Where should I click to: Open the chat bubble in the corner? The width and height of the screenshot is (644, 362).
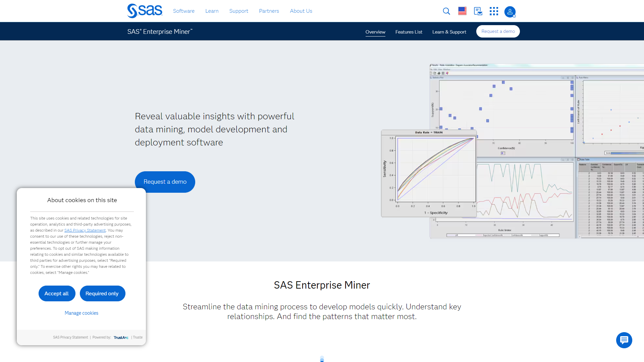(624, 340)
